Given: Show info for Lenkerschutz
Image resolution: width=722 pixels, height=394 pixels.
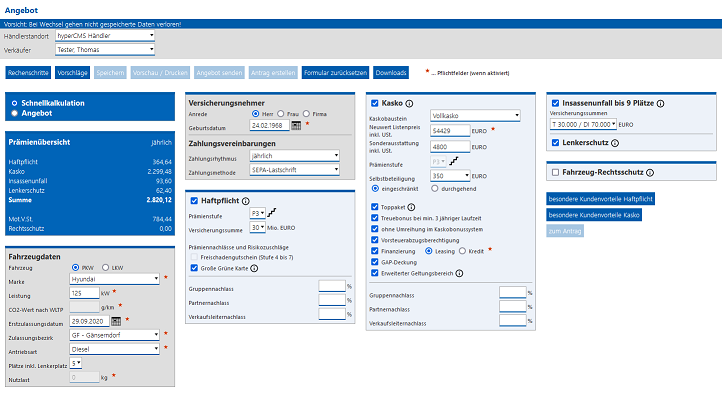Looking at the screenshot, I should click(x=615, y=143).
